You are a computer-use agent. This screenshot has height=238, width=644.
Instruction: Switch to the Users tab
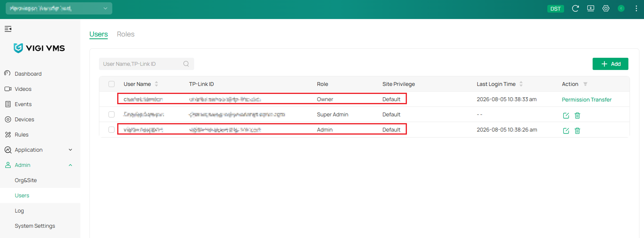pyautogui.click(x=98, y=34)
